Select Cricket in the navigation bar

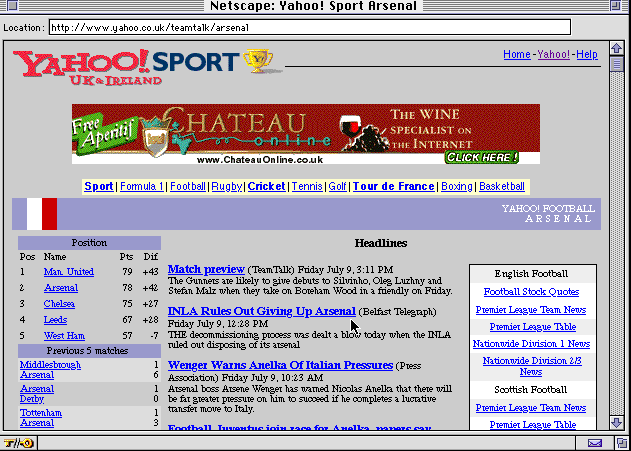(266, 186)
